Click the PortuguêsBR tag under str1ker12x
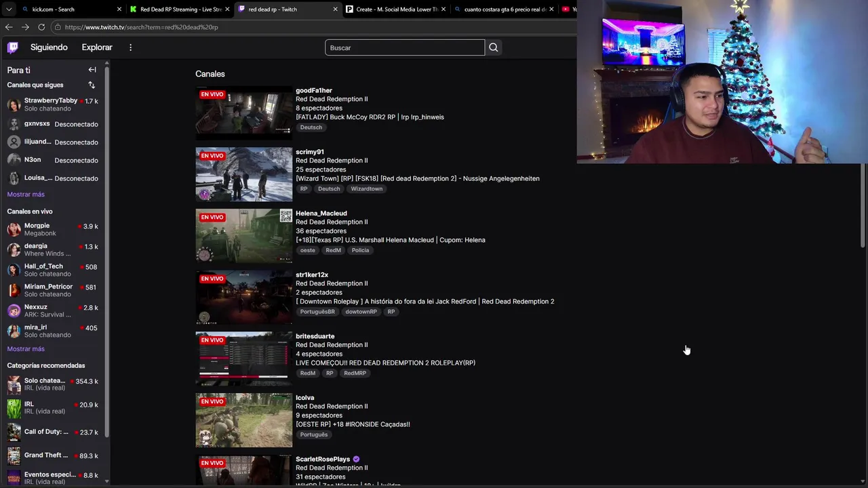Viewport: 868px width, 488px height. (317, 312)
